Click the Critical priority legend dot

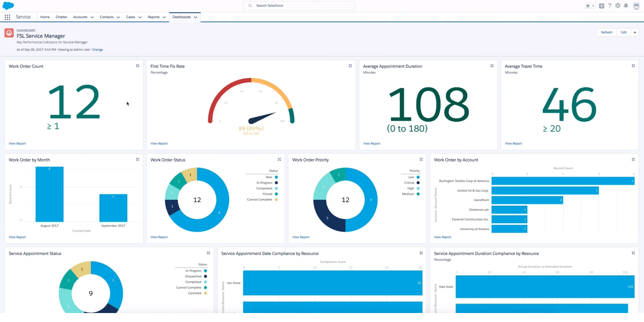(418, 183)
